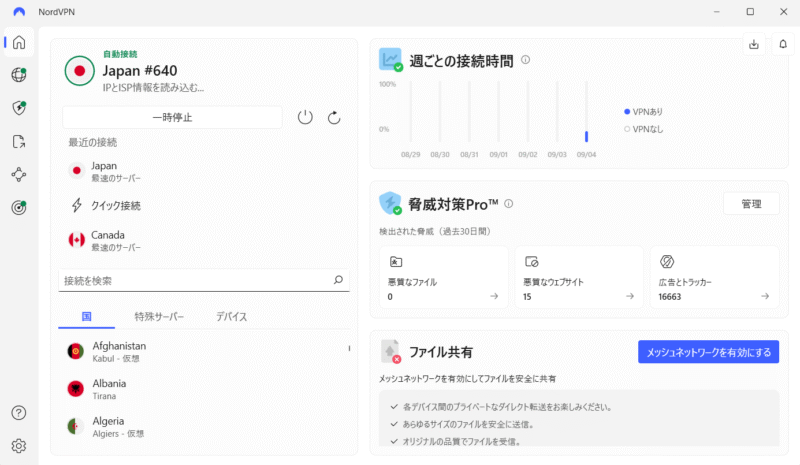
Task: Click the file sharing icon beside ファイル共有
Action: pos(391,352)
